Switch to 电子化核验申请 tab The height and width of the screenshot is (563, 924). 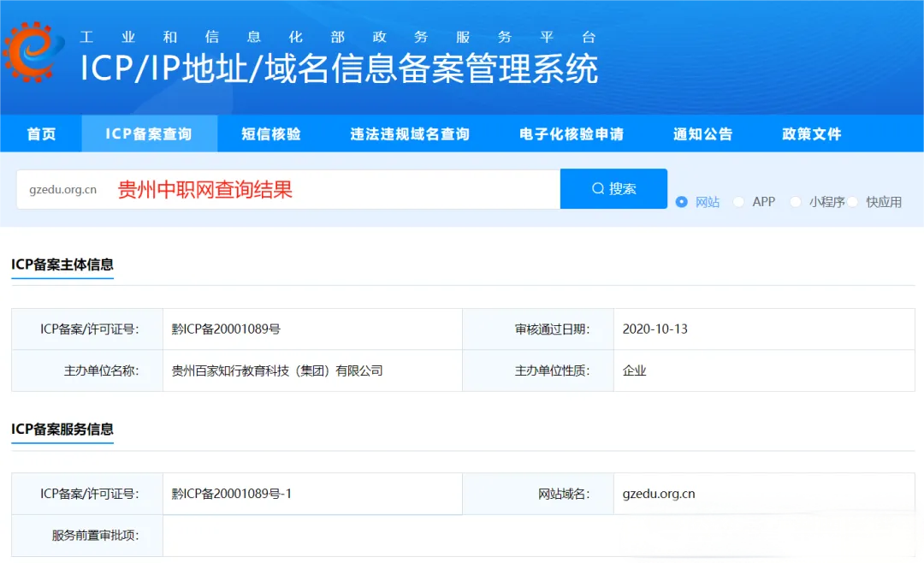[x=571, y=133]
